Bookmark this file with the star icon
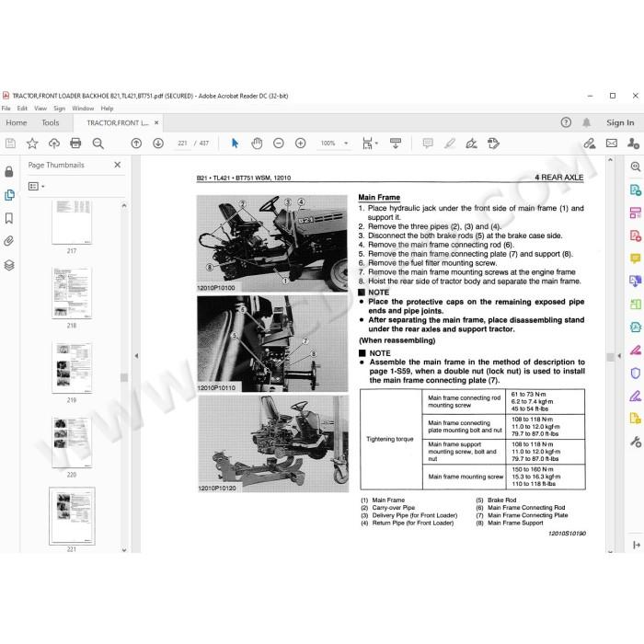644x644 pixels. pos(32,144)
